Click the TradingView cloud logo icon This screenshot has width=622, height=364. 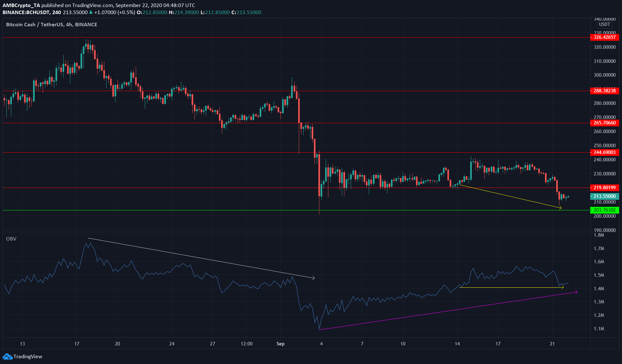(7, 357)
